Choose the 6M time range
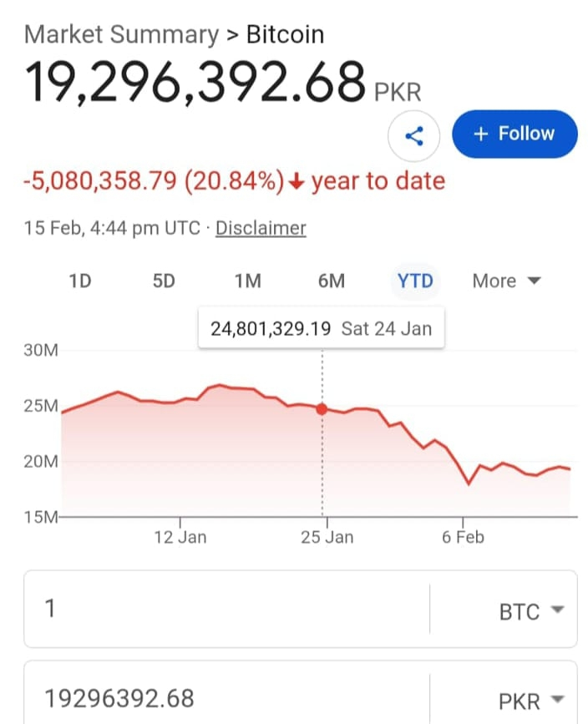The width and height of the screenshot is (588, 724). (332, 281)
